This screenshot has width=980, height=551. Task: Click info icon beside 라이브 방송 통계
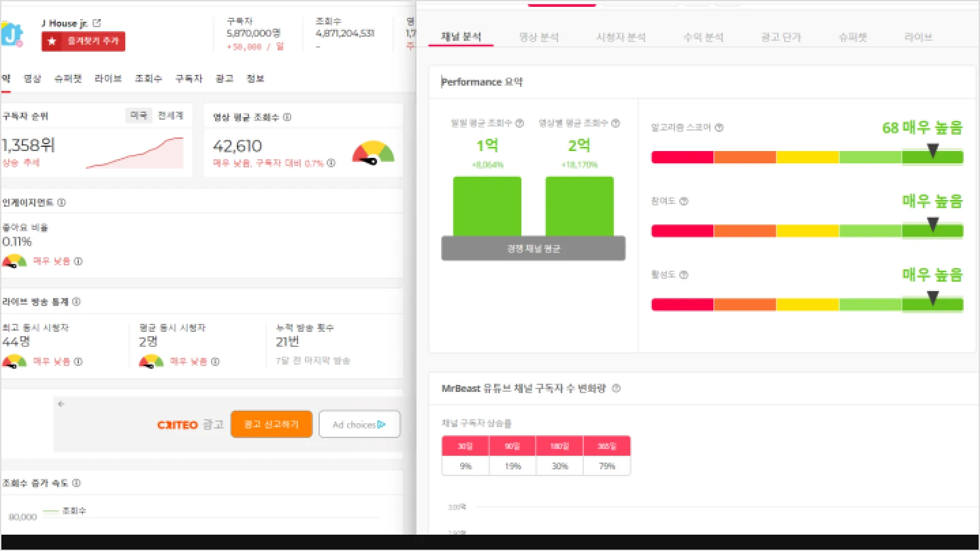click(76, 302)
